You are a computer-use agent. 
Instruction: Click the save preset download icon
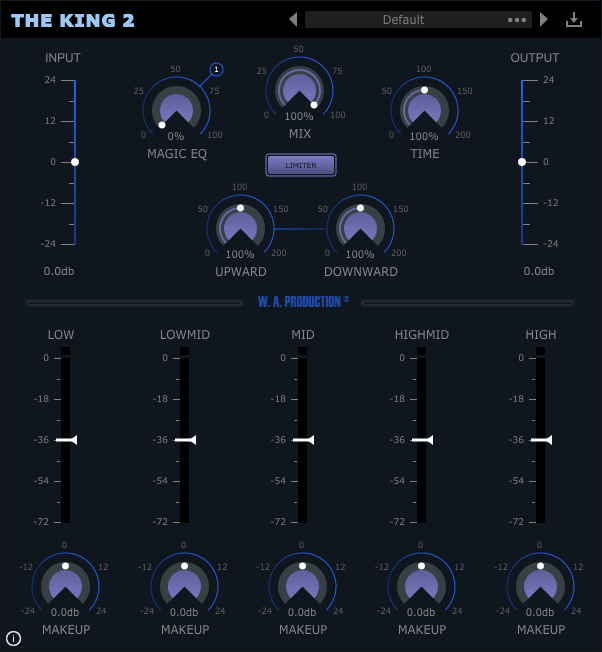click(x=573, y=20)
